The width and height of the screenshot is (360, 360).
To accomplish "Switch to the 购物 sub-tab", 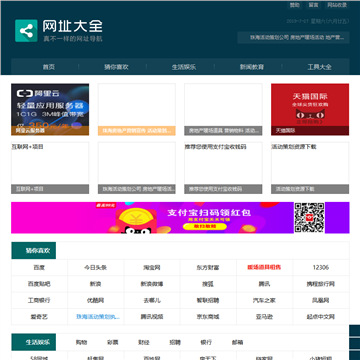I will pos(81,342).
